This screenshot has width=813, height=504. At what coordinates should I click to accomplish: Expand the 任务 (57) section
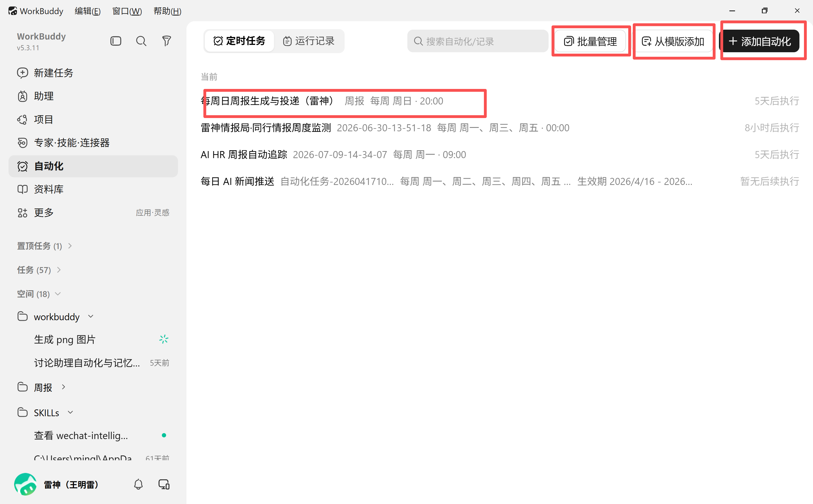tap(39, 270)
